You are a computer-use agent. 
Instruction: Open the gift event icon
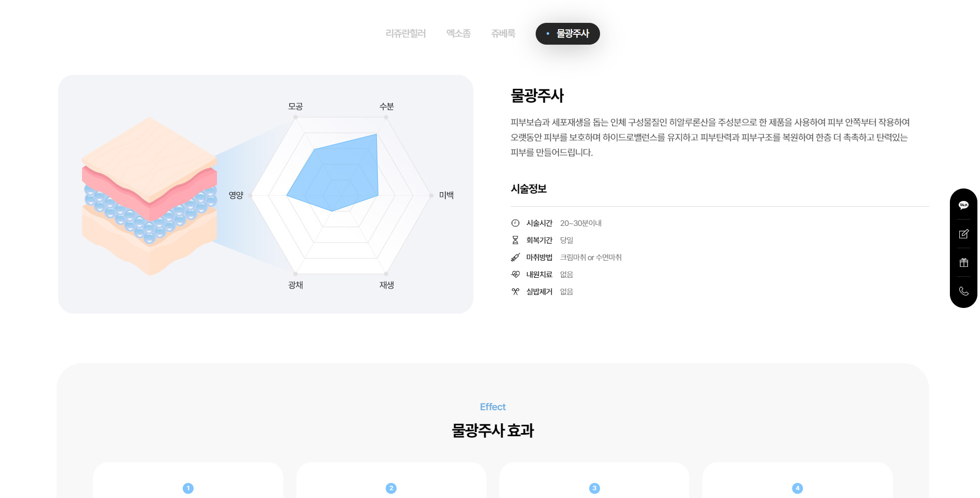click(x=963, y=263)
